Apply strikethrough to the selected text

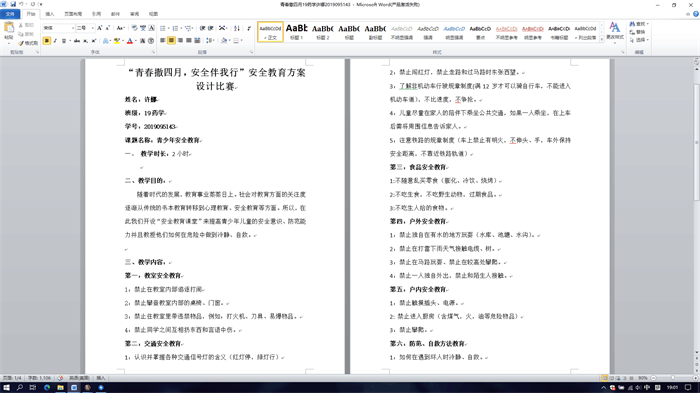77,41
